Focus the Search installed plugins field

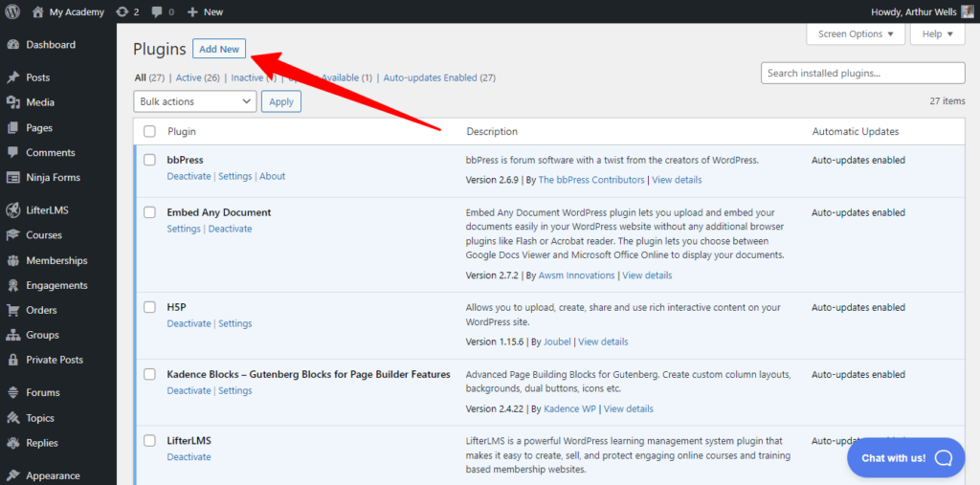tap(863, 73)
